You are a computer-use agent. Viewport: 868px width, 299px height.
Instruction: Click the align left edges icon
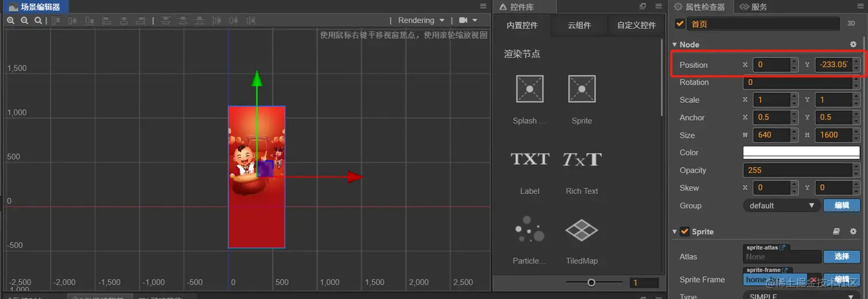click(107, 20)
